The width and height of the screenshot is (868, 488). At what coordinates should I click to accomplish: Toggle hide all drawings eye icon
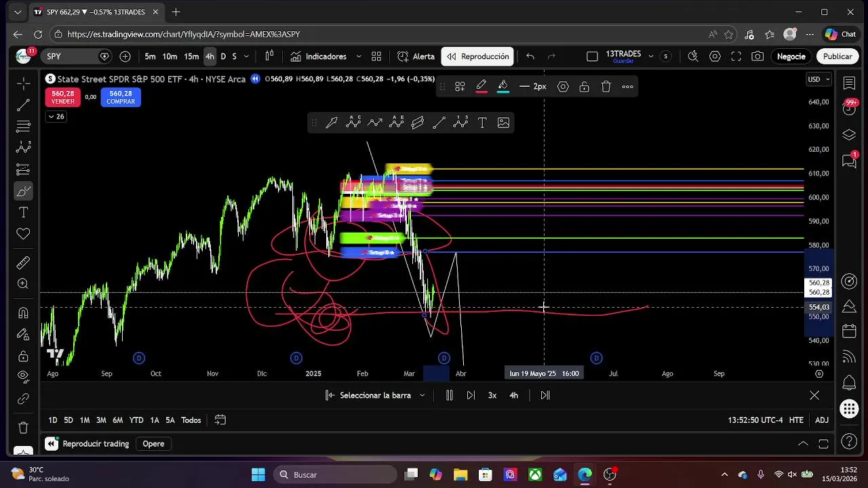[x=23, y=377]
